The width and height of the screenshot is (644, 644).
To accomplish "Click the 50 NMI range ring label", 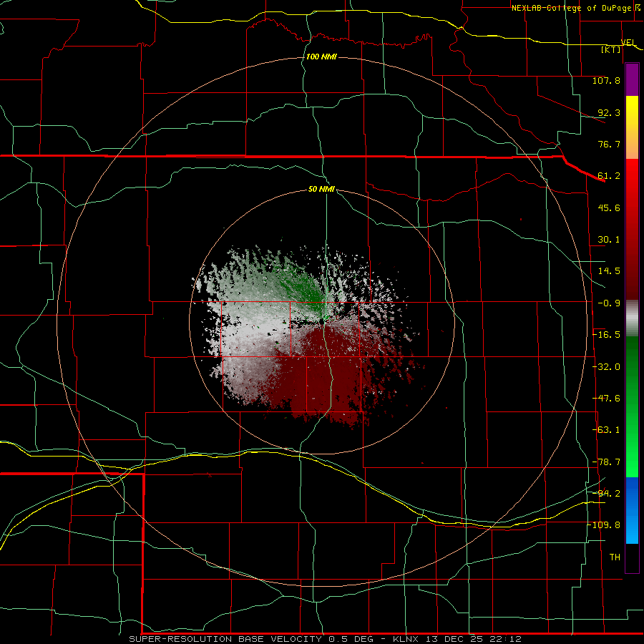I will pos(321,189).
